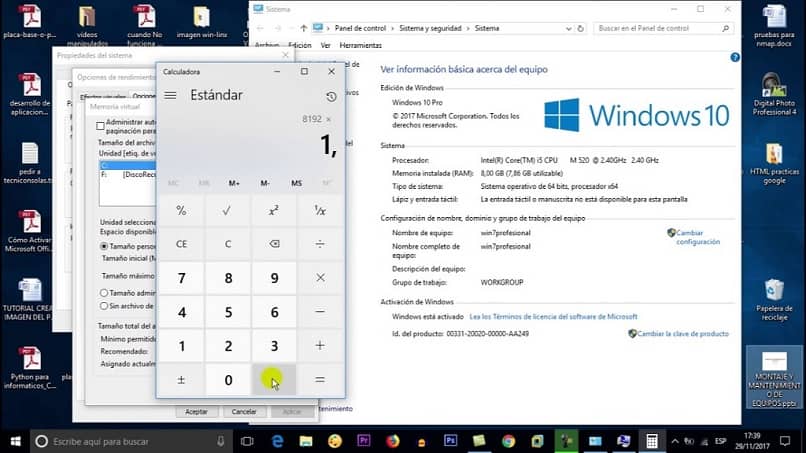Select the custom size radio button

(104, 246)
